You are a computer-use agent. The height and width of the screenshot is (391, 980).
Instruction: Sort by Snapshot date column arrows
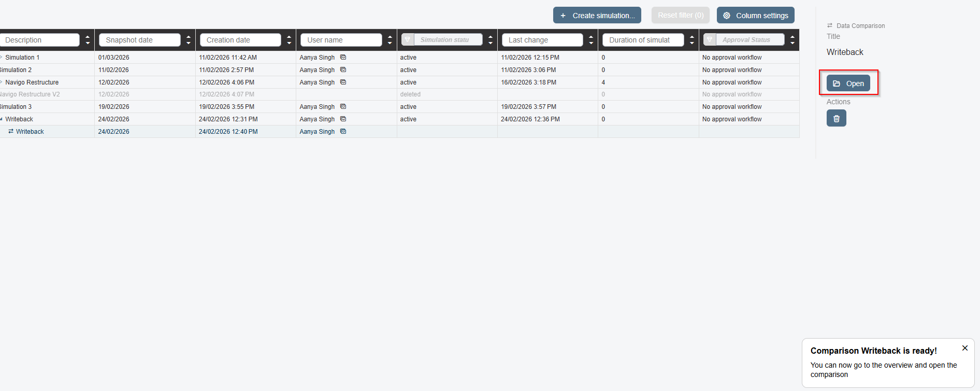pos(189,40)
